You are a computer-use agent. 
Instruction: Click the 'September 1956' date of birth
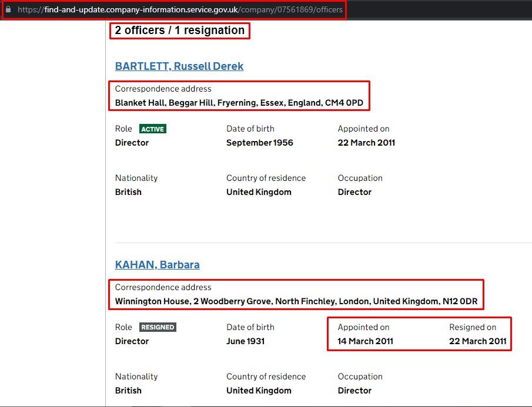click(260, 143)
